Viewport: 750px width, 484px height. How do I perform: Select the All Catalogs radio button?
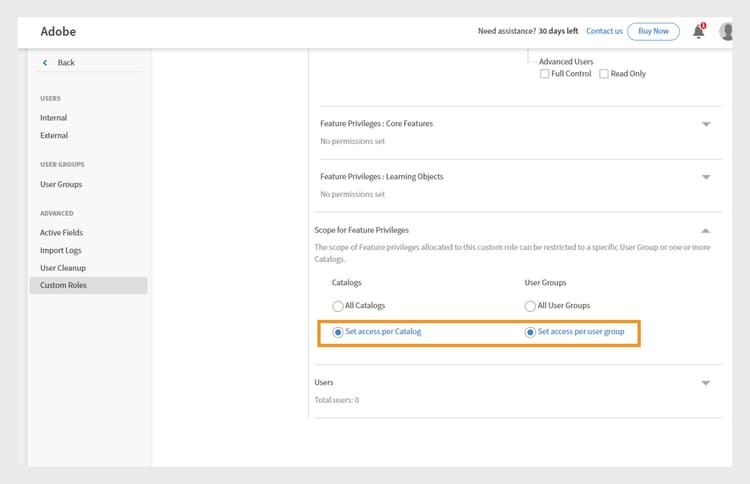337,306
